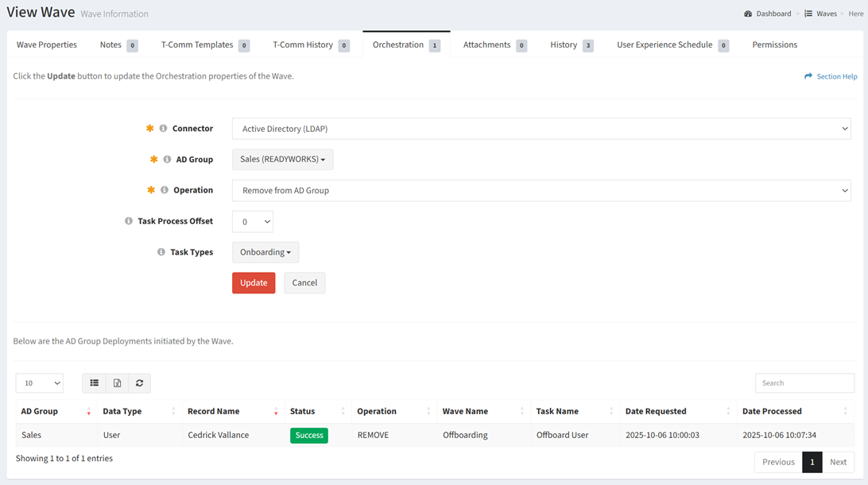Click the info icon beside Connector
The width and height of the screenshot is (868, 485).
click(163, 128)
